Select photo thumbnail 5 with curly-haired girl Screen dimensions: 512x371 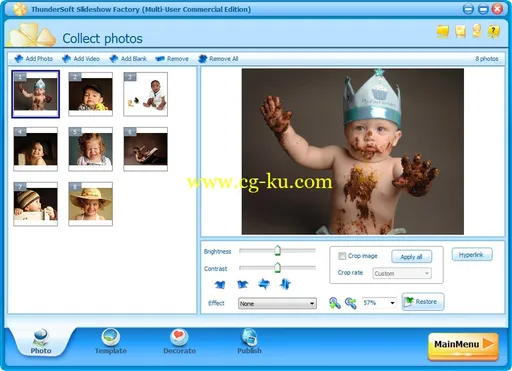coord(90,149)
